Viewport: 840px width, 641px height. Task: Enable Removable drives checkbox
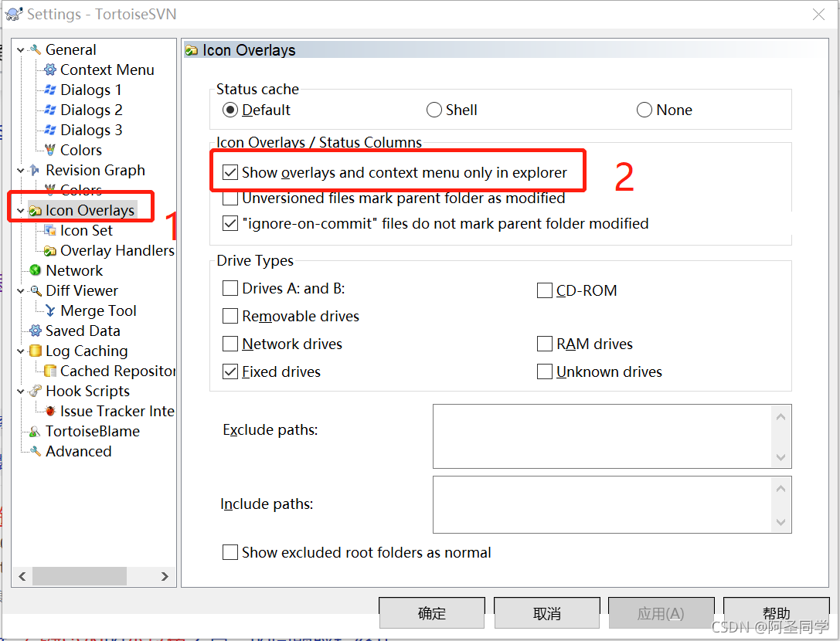pos(230,316)
